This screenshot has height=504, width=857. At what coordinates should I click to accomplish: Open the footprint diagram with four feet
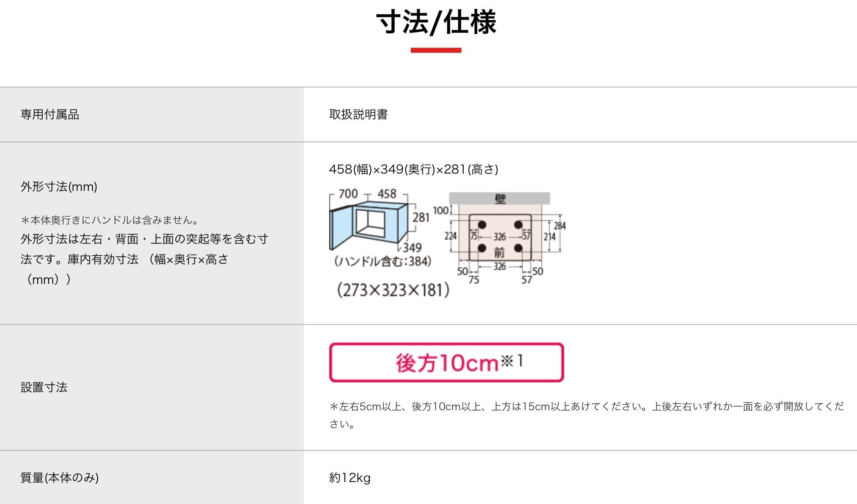(500, 237)
